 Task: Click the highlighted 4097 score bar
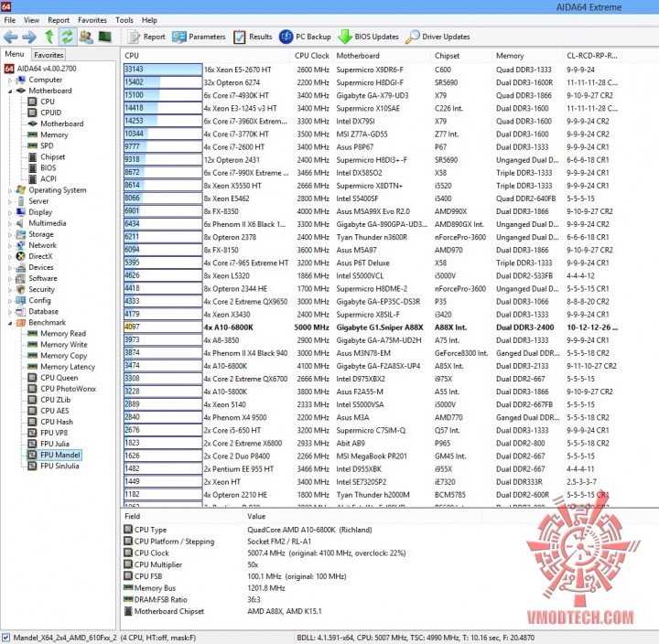tap(163, 327)
